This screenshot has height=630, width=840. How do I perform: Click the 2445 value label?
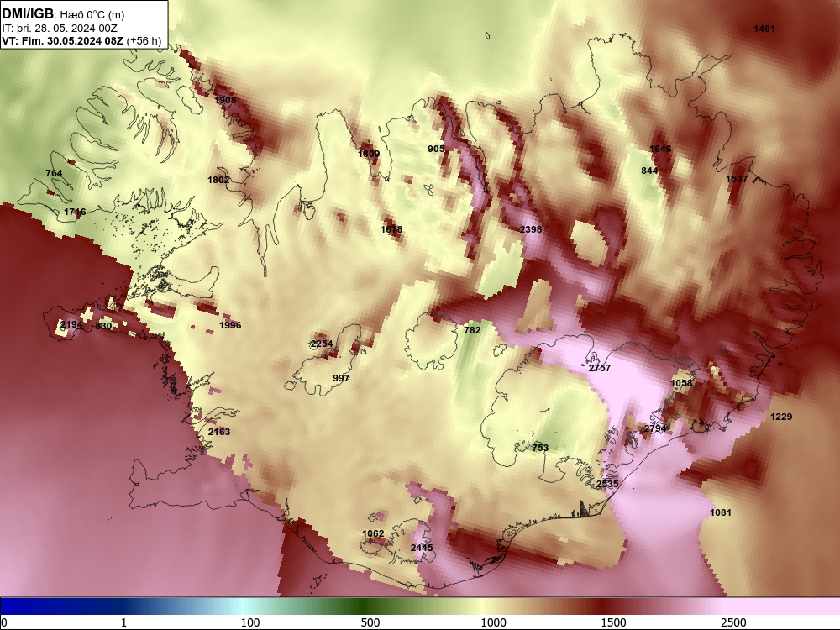click(422, 548)
